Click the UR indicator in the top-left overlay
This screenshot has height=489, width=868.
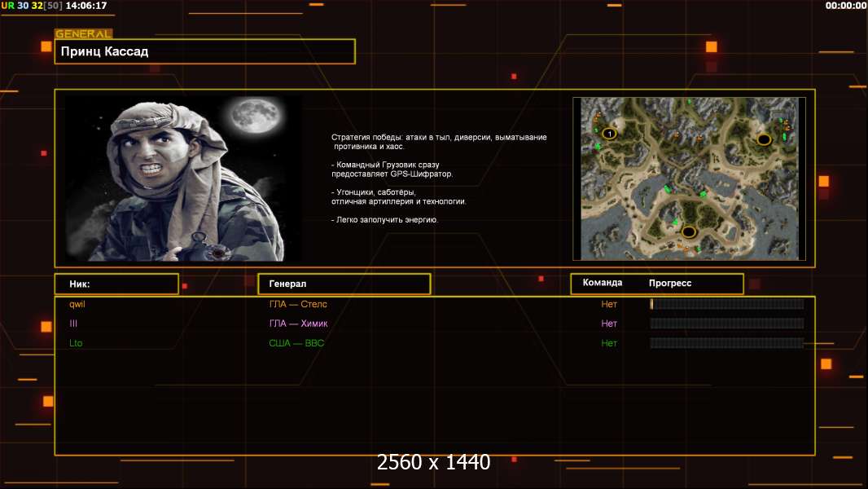click(7, 6)
